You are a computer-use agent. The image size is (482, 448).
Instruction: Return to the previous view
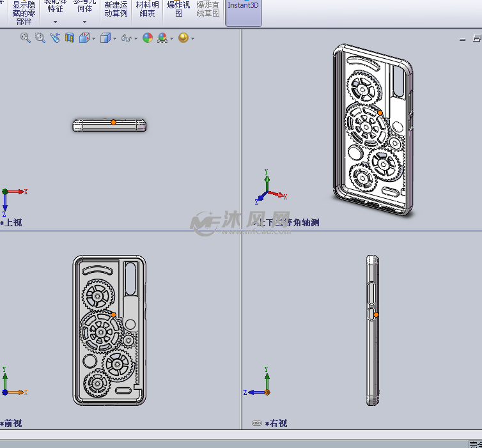click(55, 38)
